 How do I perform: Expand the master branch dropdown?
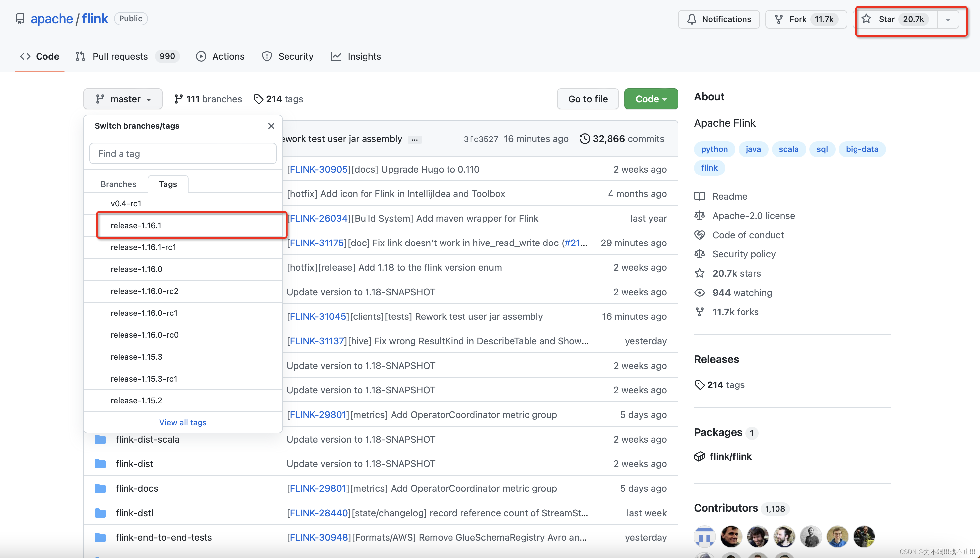click(x=123, y=99)
